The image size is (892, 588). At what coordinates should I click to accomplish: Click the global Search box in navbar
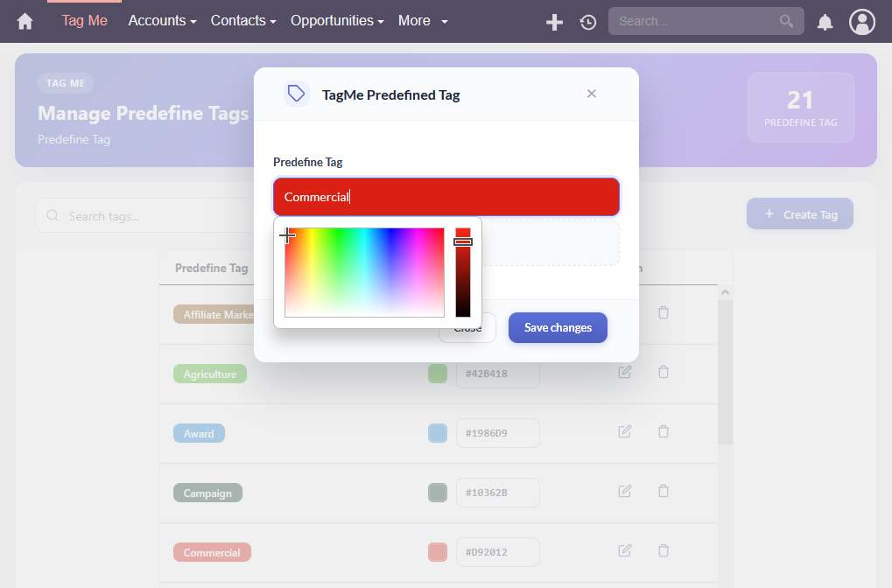click(706, 21)
